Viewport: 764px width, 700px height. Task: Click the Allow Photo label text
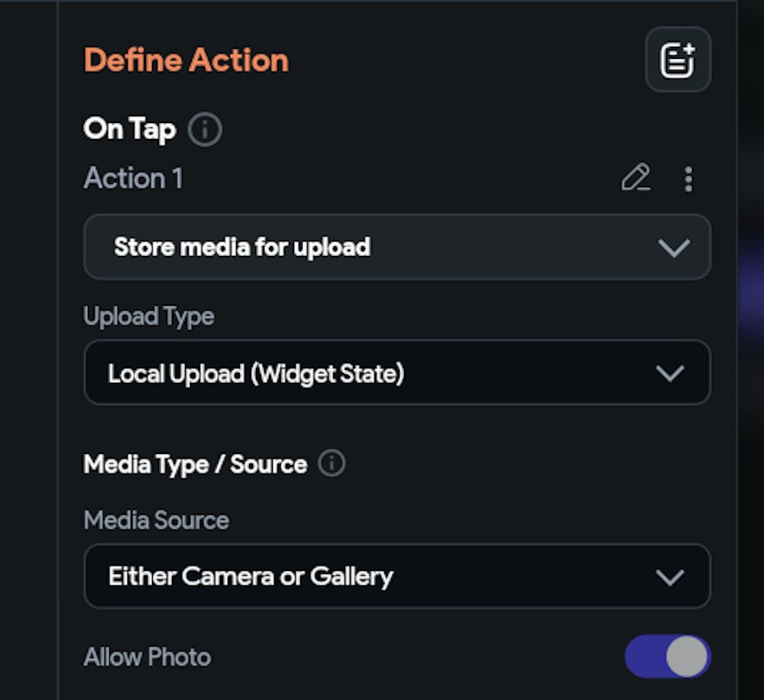coord(147,657)
